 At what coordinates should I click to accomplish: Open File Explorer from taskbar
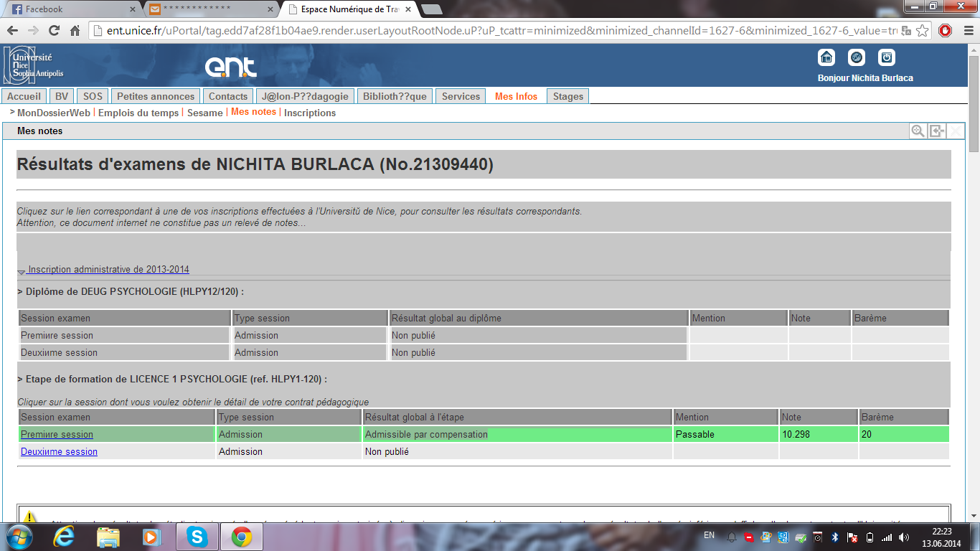pos(108,537)
